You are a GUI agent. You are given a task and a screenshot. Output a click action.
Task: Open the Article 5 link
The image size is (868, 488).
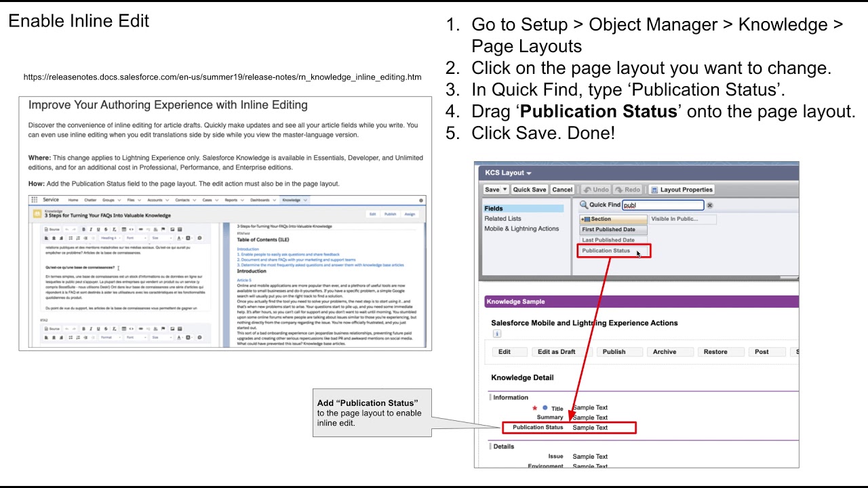pos(243,280)
